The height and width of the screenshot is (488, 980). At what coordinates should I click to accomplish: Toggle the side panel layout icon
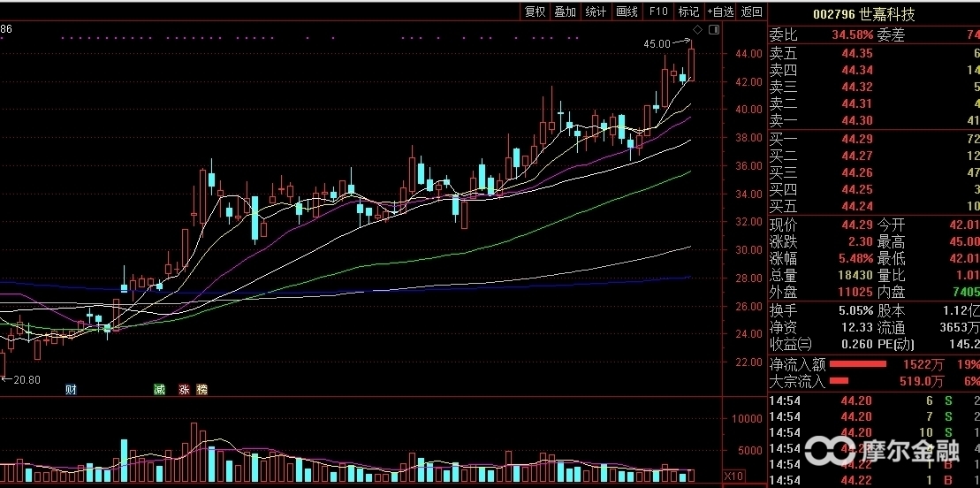(x=714, y=30)
